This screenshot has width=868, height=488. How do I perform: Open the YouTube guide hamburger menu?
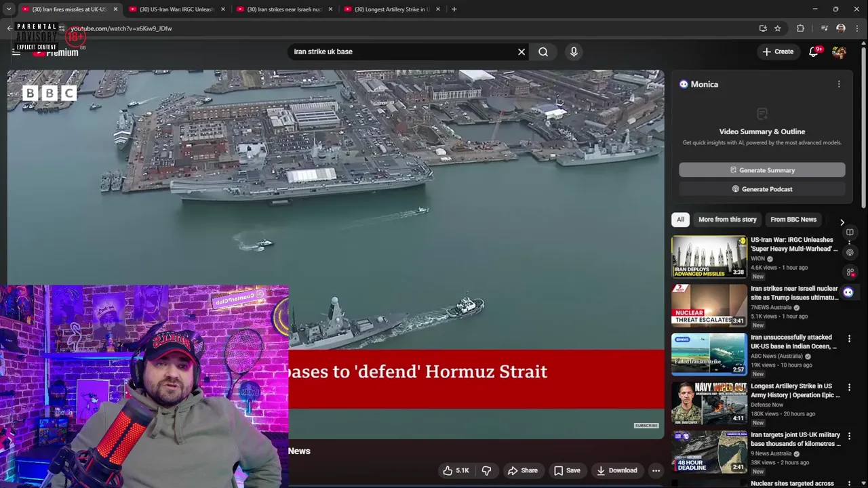coord(16,52)
